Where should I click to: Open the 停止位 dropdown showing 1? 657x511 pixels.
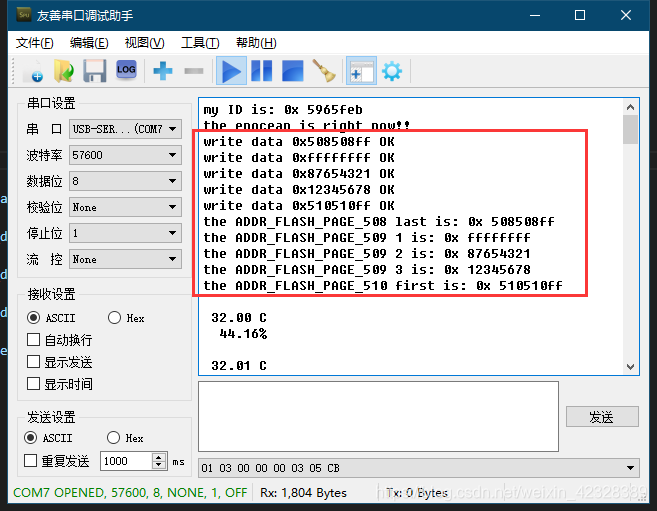125,233
